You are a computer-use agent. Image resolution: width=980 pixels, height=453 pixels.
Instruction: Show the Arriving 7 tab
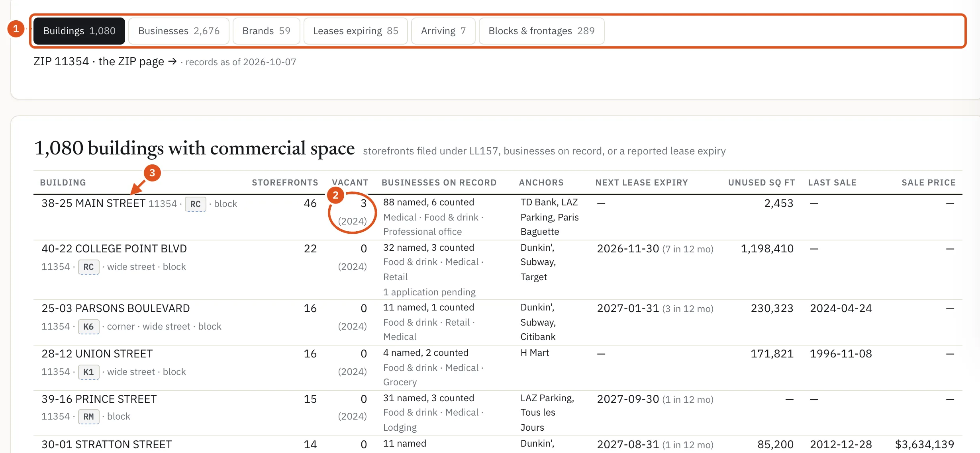[443, 31]
